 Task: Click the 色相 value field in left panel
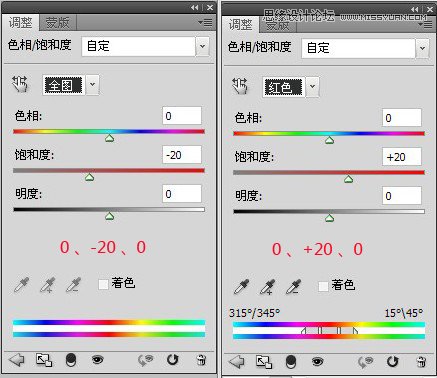click(x=182, y=116)
